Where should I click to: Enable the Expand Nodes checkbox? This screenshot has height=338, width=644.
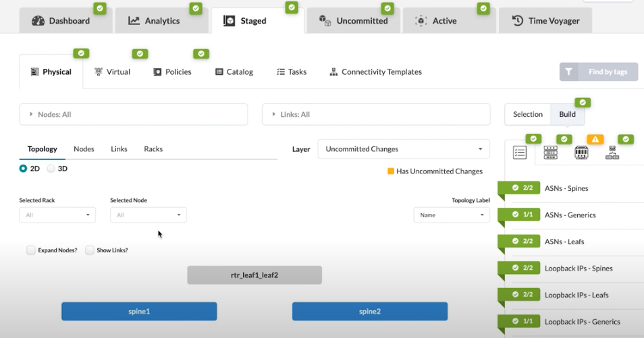[31, 250]
